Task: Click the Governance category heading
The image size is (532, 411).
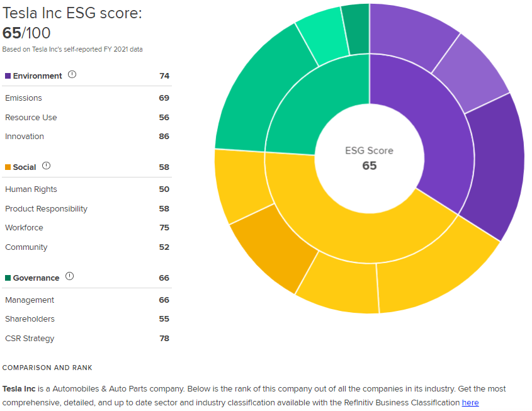Action: pyautogui.click(x=36, y=278)
